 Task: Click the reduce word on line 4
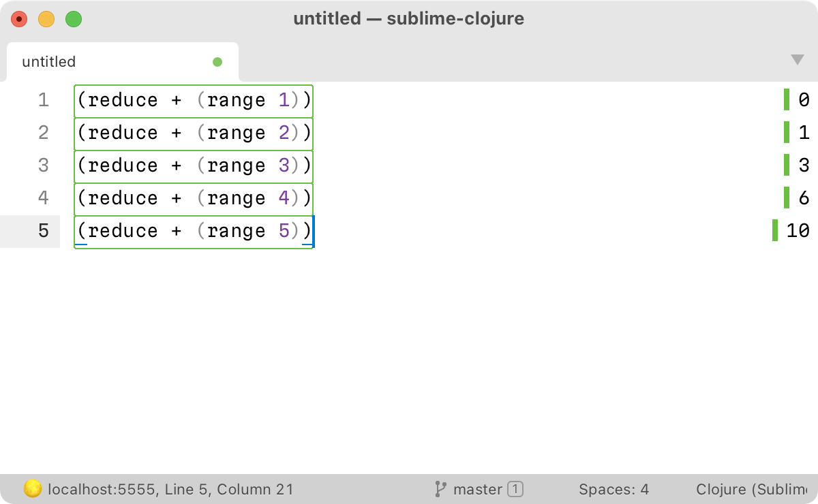pos(123,198)
